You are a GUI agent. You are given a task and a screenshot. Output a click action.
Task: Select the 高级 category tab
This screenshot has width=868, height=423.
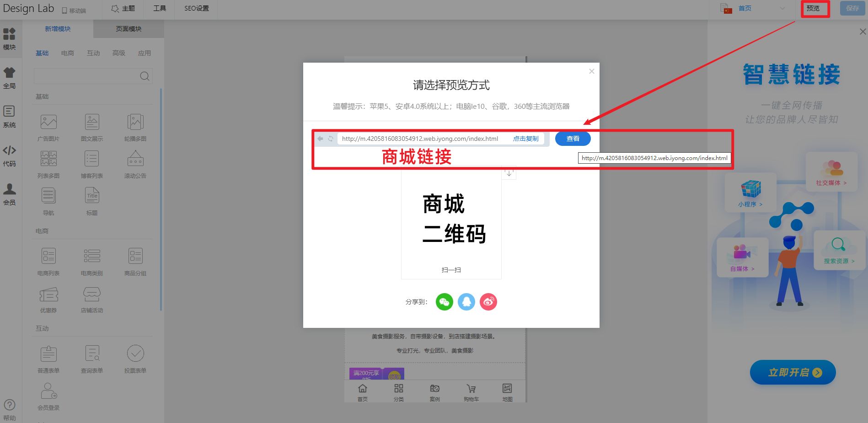pyautogui.click(x=119, y=53)
